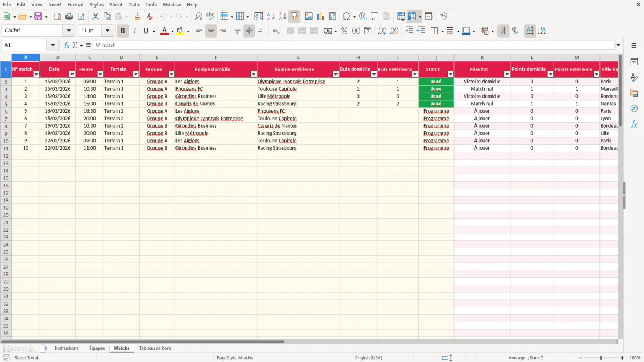The width and height of the screenshot is (644, 362).
Task: Click the Cut scissors icon
Action: [96, 17]
